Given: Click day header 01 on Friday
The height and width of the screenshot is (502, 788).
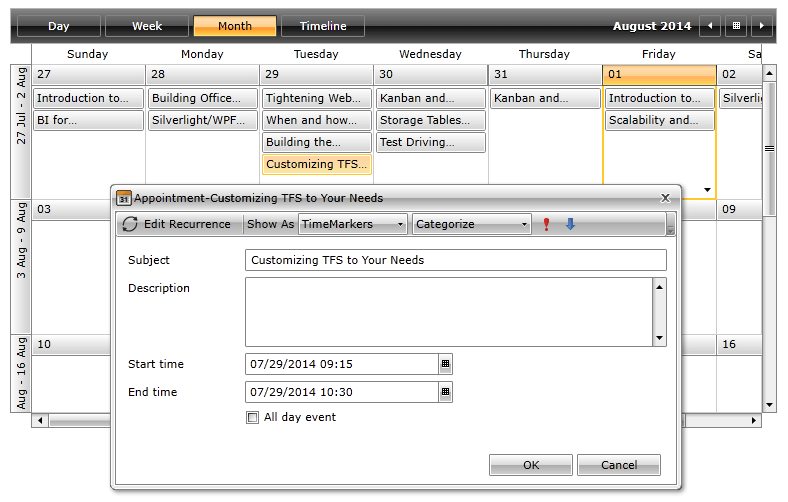Looking at the screenshot, I should 659,74.
